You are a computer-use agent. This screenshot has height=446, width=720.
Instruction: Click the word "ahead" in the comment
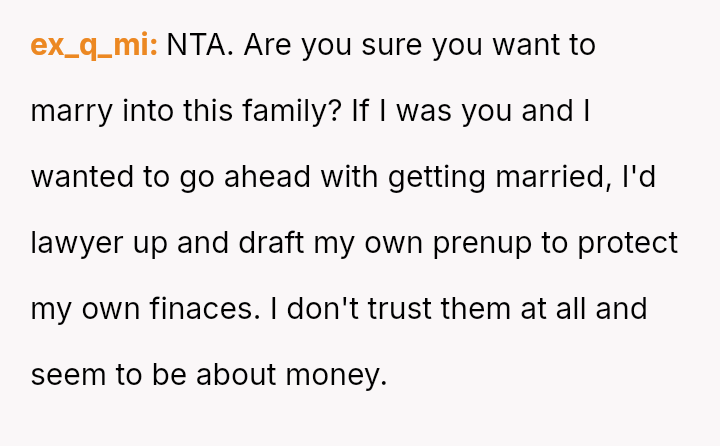coord(253,176)
